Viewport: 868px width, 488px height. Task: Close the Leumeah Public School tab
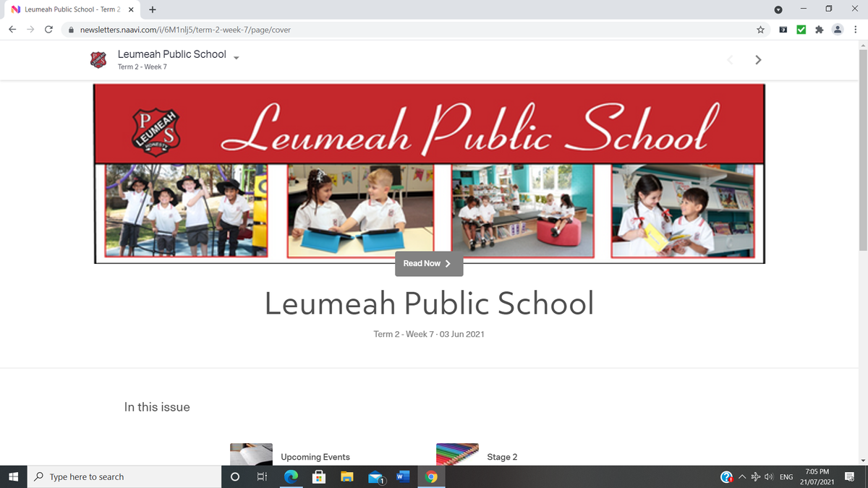131,9
